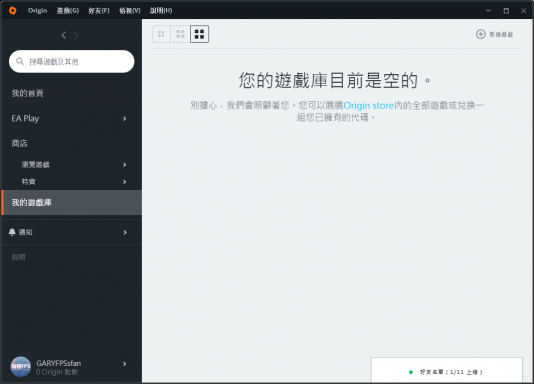Click the Origin logo icon
This screenshot has width=534, height=384.
pos(13,11)
